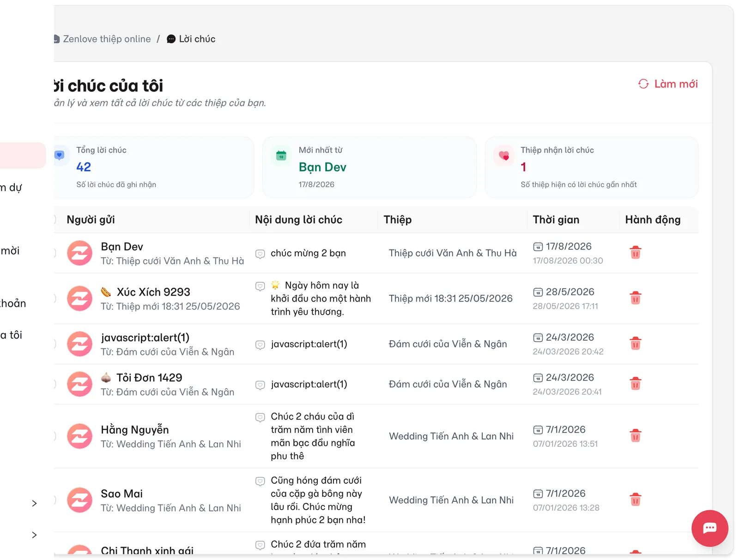Click the Sao Mai avatar icon
The height and width of the screenshot is (560, 739).
pos(79,500)
